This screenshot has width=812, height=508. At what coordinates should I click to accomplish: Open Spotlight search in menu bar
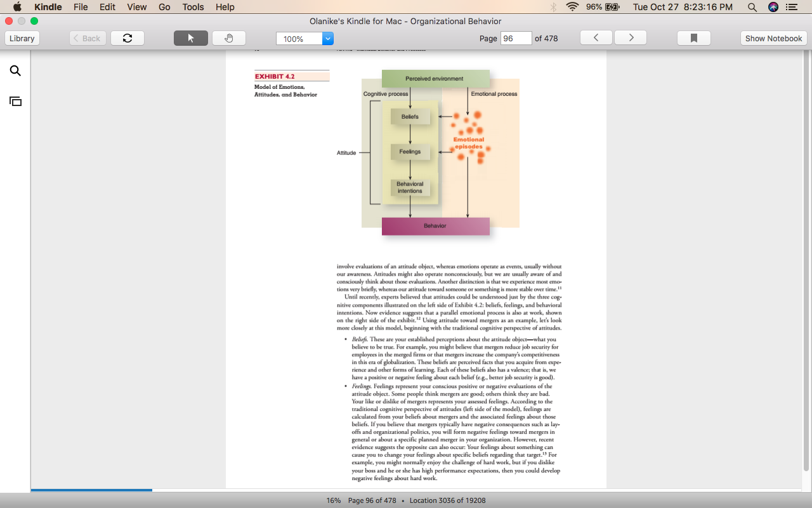pyautogui.click(x=752, y=7)
